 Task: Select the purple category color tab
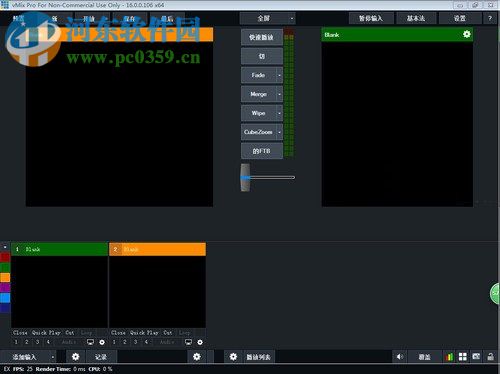pyautogui.click(x=5, y=287)
